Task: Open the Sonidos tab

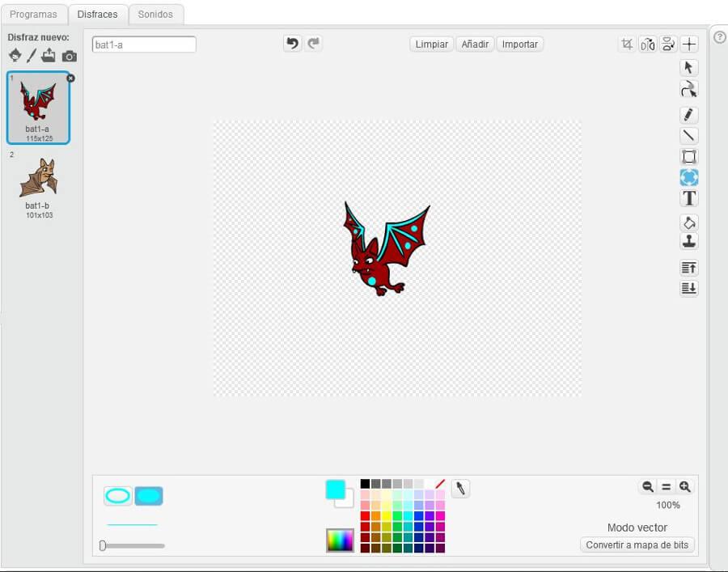Action: tap(155, 15)
